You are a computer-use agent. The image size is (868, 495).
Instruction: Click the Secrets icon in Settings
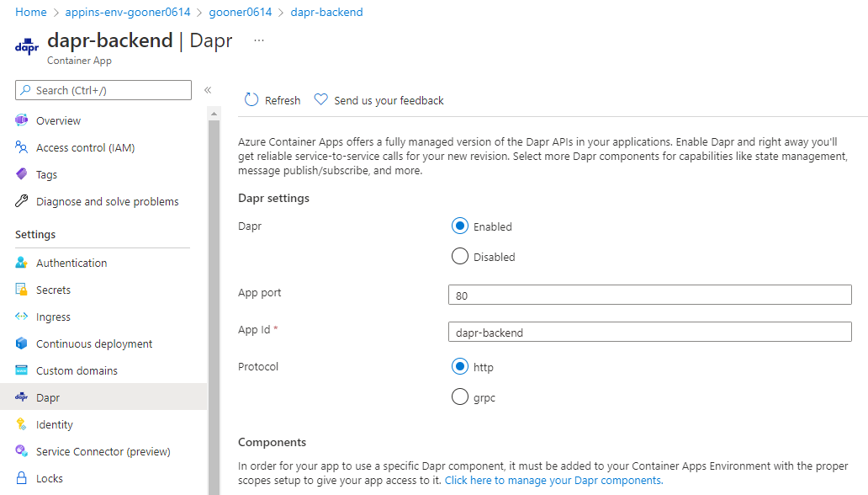click(22, 290)
